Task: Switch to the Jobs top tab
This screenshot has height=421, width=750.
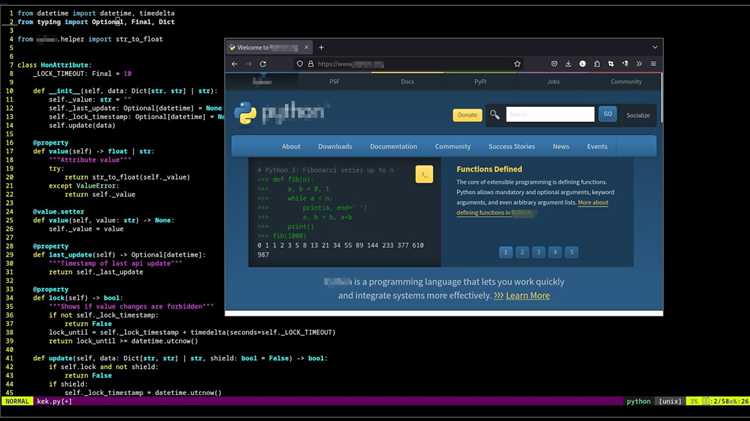Action: pyautogui.click(x=553, y=82)
